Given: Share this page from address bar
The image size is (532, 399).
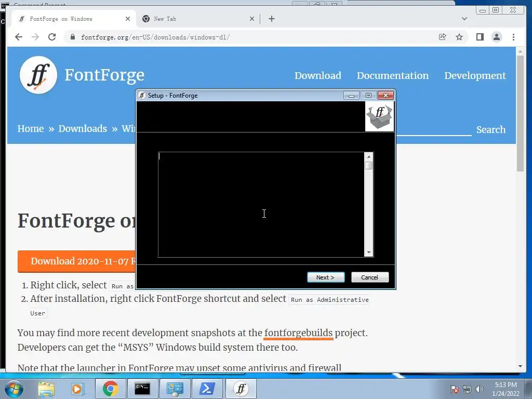Looking at the screenshot, I should point(442,37).
